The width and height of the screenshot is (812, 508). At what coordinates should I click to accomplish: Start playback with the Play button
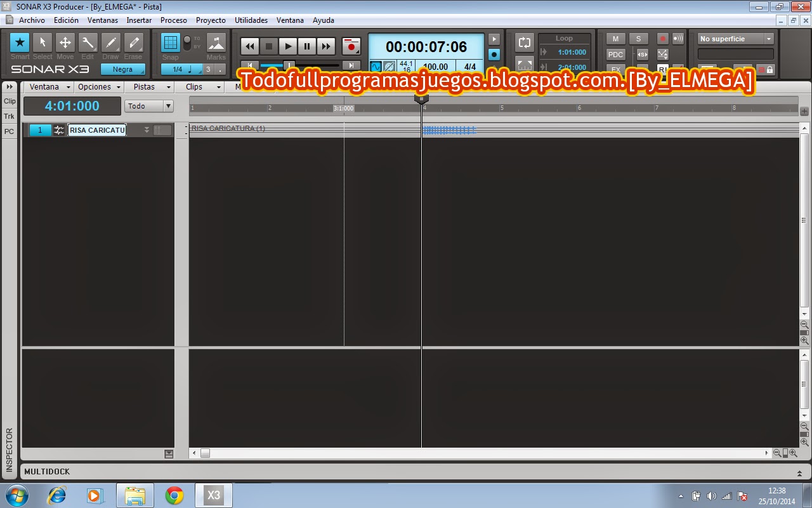click(288, 46)
